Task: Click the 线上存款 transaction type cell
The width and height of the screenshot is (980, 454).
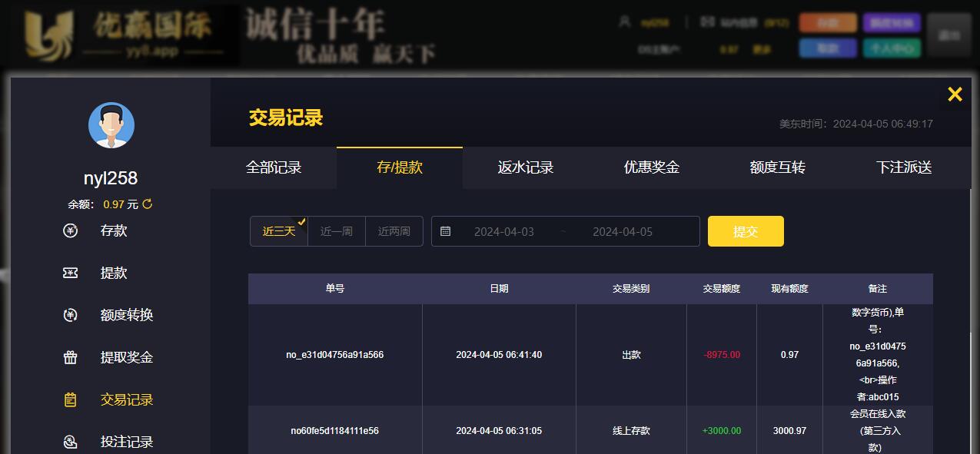Action: (631, 431)
